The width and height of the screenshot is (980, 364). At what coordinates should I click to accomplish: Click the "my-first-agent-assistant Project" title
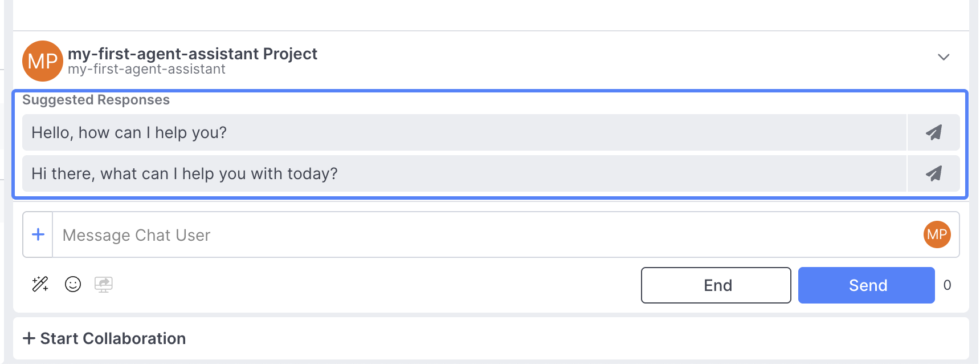(x=193, y=54)
